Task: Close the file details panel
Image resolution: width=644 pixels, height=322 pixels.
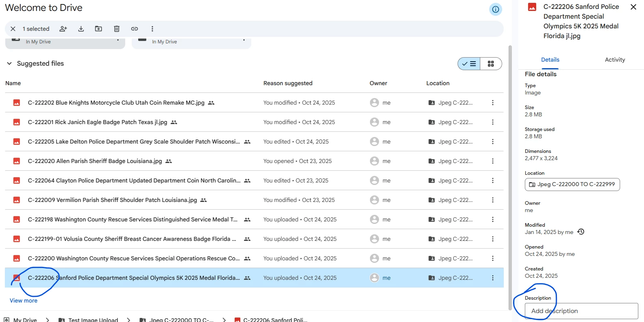Action: (633, 7)
